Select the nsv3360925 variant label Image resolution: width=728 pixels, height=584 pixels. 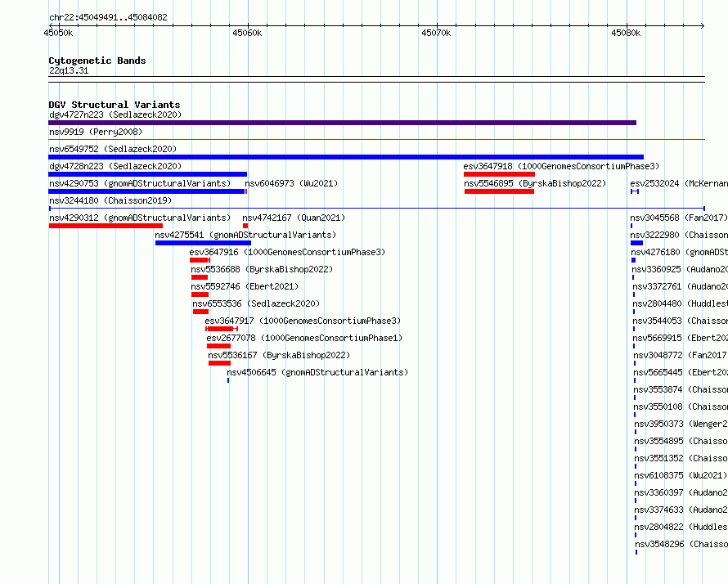[x=680, y=269]
